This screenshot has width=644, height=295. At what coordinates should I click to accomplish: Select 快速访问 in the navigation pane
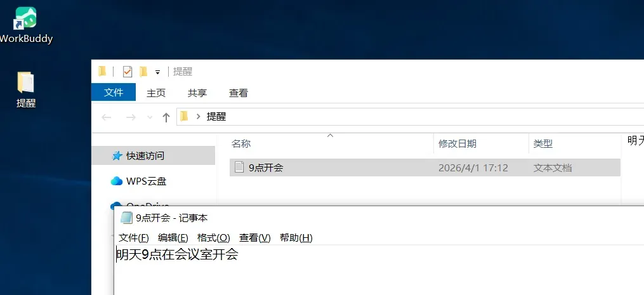tap(153, 155)
